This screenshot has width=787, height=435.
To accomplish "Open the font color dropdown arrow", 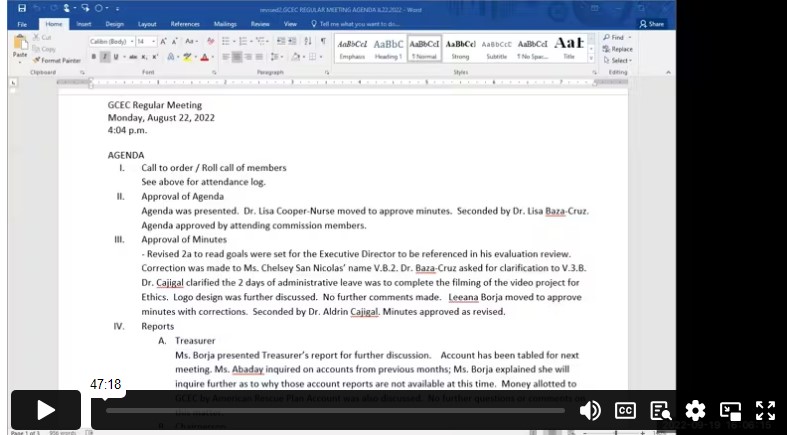I will pos(212,57).
